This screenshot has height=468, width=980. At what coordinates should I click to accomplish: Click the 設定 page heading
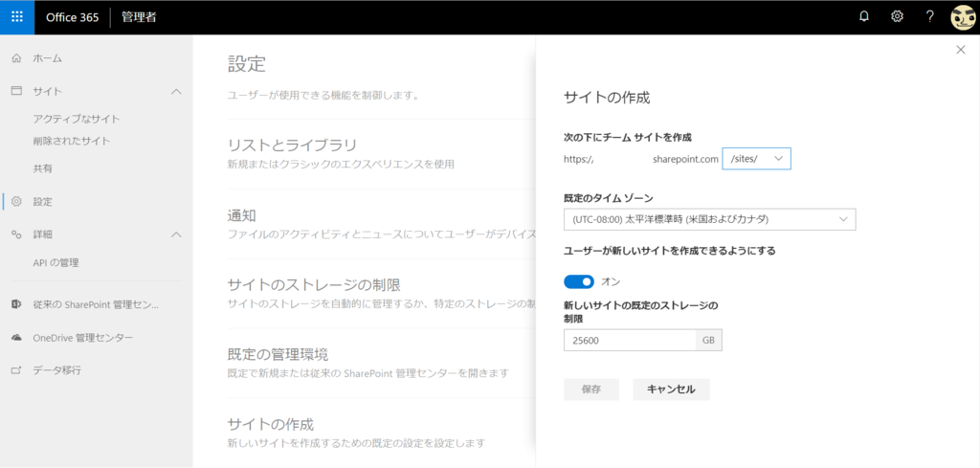[x=246, y=63]
